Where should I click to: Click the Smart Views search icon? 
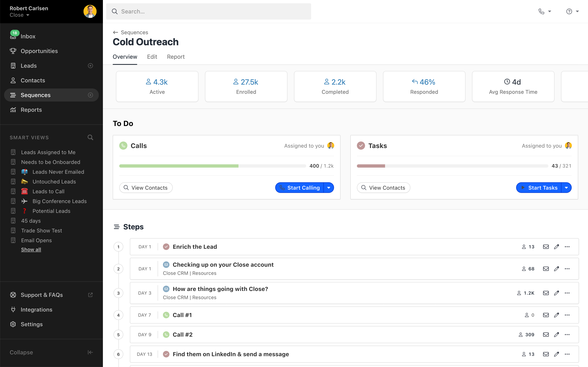click(90, 137)
